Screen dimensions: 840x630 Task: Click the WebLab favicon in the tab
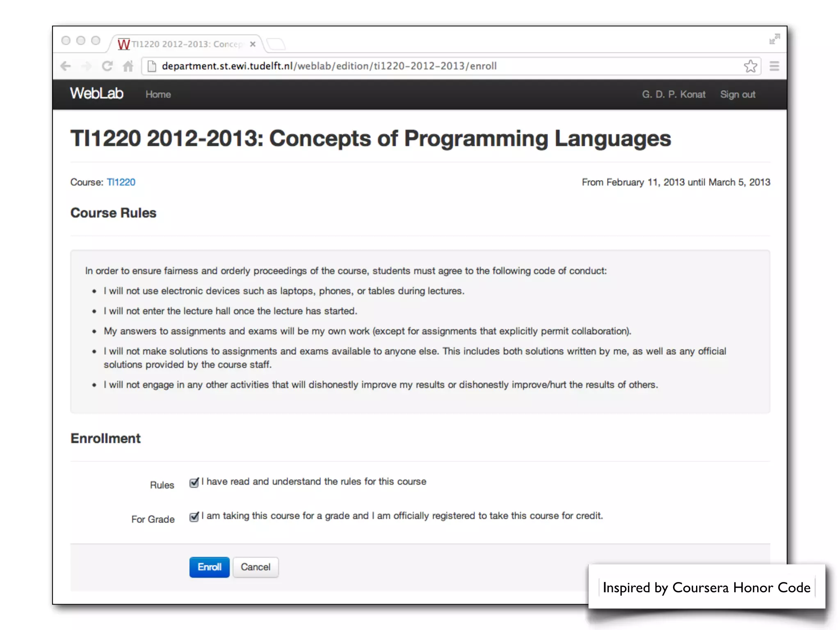point(123,44)
